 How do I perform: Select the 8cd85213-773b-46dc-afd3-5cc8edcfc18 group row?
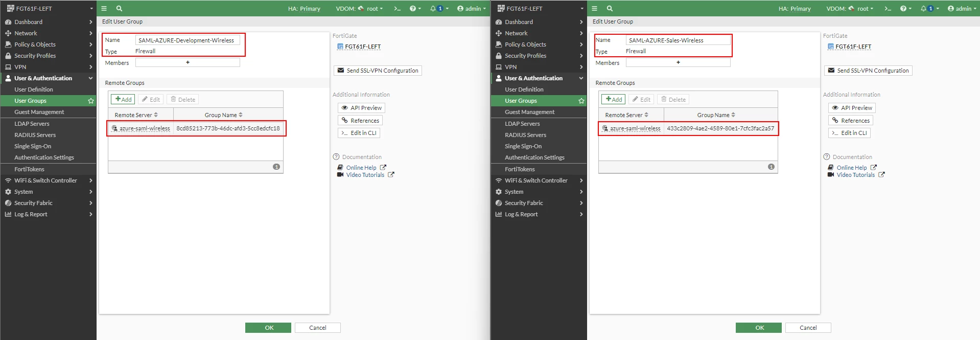196,128
